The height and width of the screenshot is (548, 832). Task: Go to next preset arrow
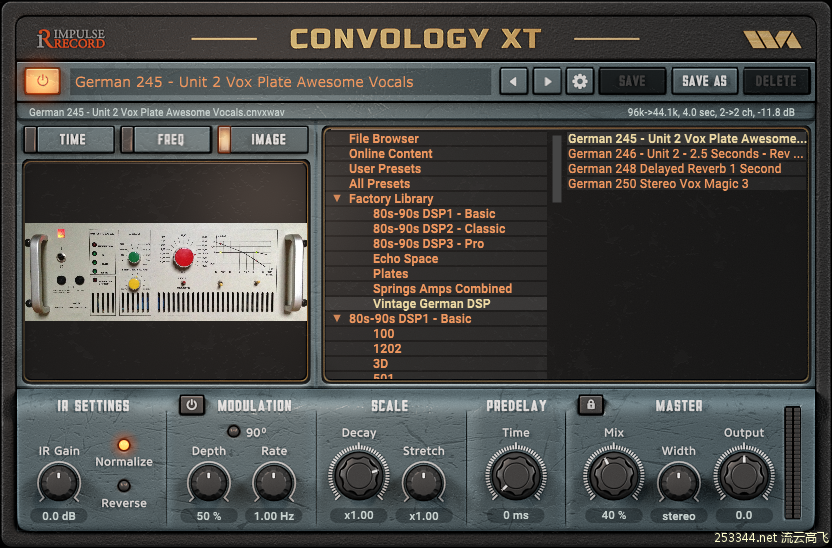[547, 81]
